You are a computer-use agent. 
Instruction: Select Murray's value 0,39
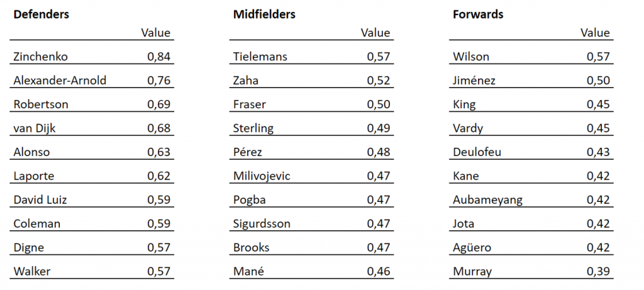pyautogui.click(x=599, y=271)
